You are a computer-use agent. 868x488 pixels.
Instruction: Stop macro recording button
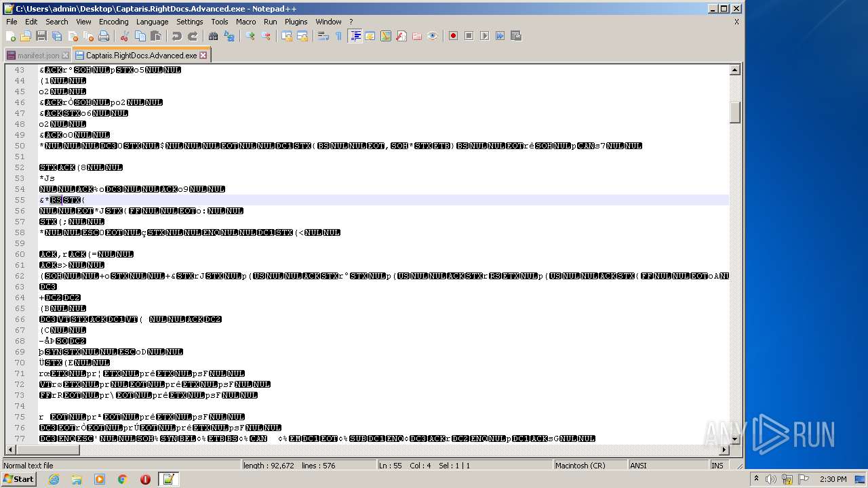click(469, 36)
